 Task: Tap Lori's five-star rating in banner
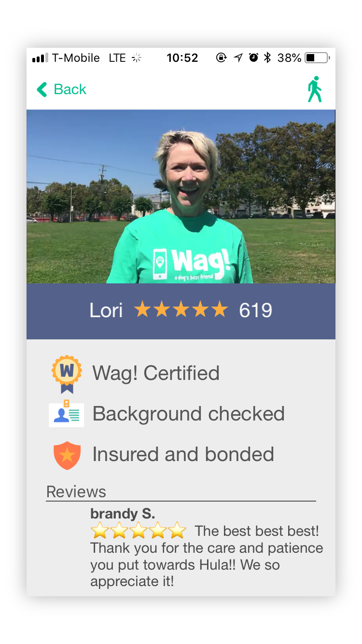pyautogui.click(x=181, y=309)
